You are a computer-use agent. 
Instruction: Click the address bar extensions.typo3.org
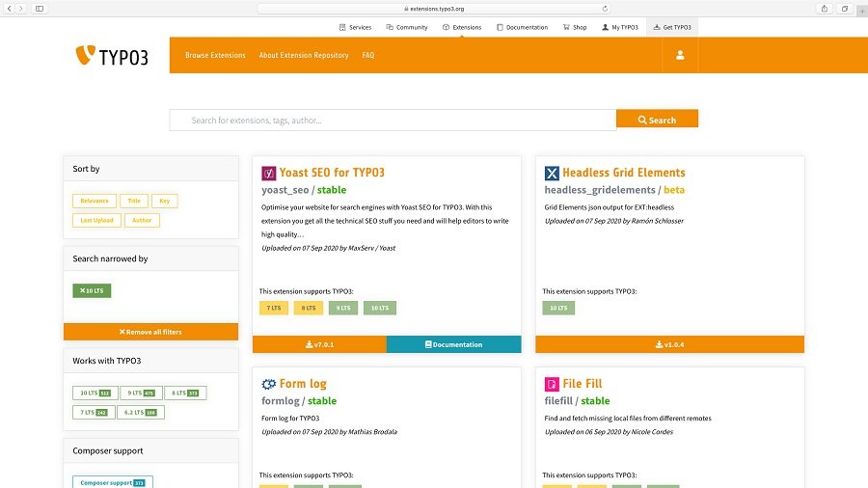(434, 9)
